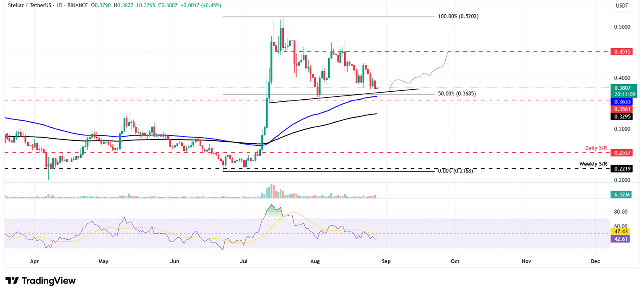Select the 100.00% (0.5202) Fibonacci label
The height and width of the screenshot is (294, 644).
[x=458, y=16]
